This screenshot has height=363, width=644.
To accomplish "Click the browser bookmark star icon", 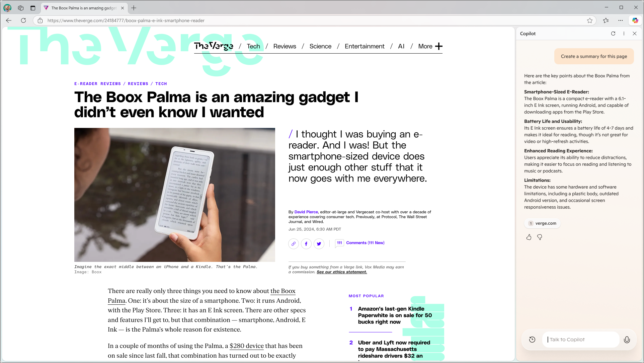I will tap(590, 20).
